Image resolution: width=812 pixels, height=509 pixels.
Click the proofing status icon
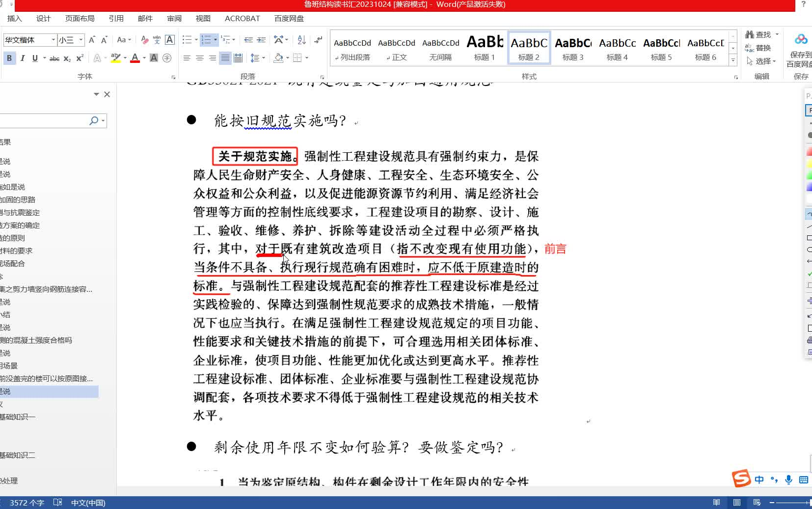(x=57, y=503)
